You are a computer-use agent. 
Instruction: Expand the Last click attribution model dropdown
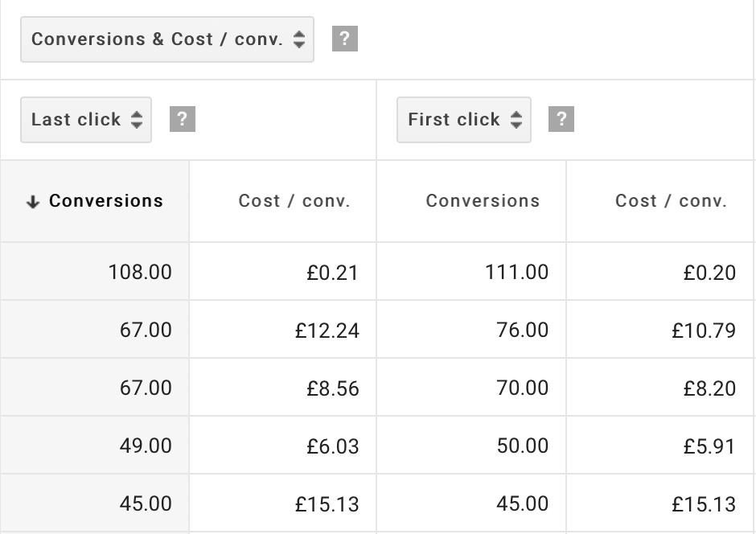(x=86, y=120)
